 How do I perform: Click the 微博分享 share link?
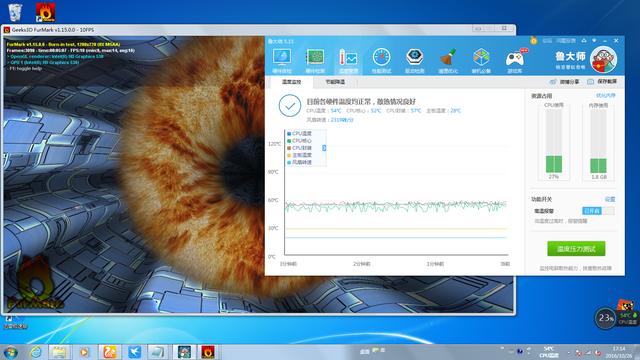coord(565,82)
